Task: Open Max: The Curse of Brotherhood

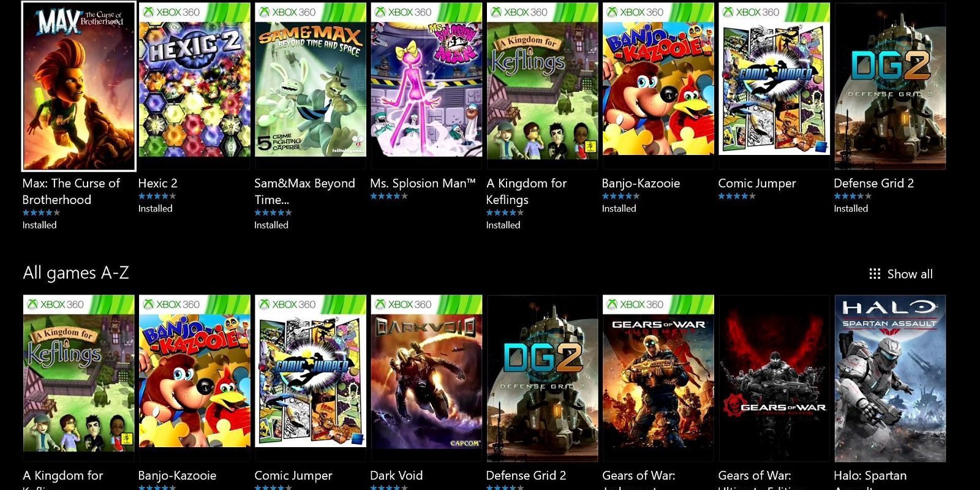Action: click(x=78, y=86)
